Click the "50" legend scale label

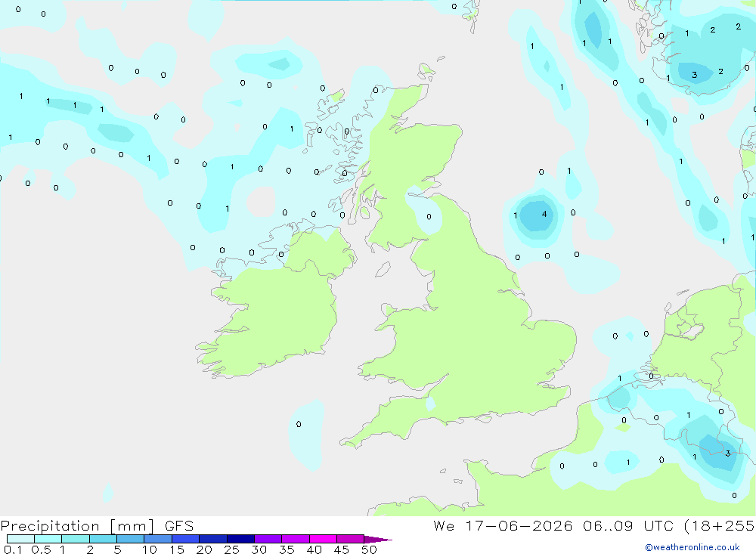coord(369,549)
